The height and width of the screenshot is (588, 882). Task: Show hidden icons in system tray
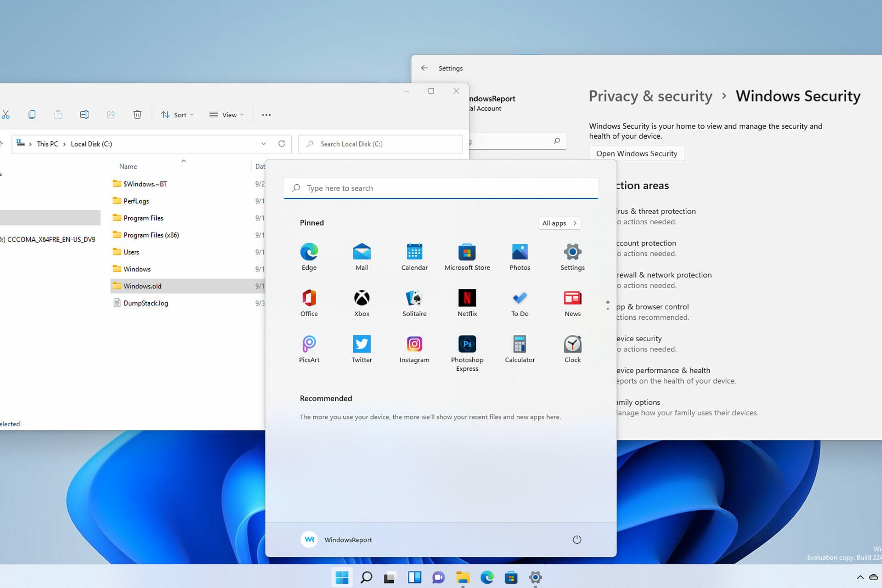click(860, 577)
